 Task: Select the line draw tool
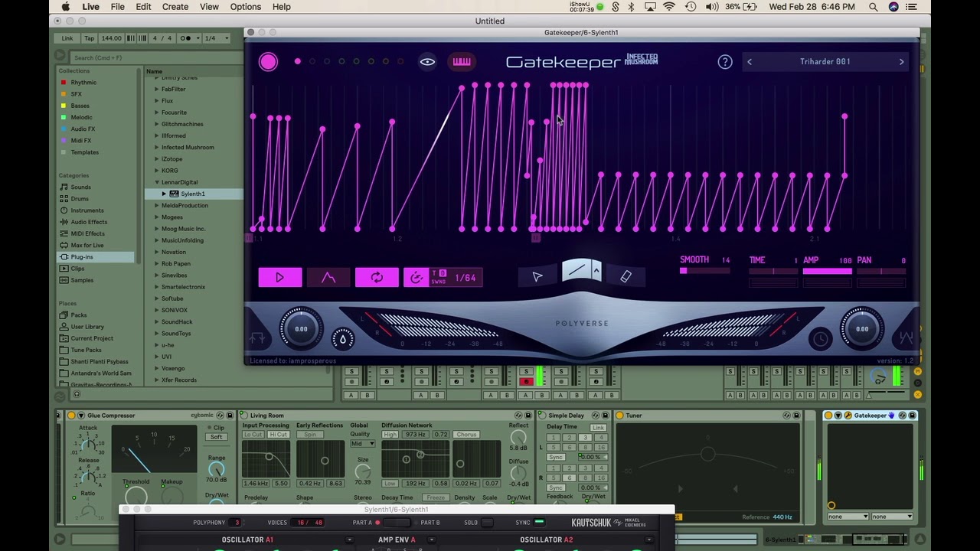pyautogui.click(x=577, y=271)
